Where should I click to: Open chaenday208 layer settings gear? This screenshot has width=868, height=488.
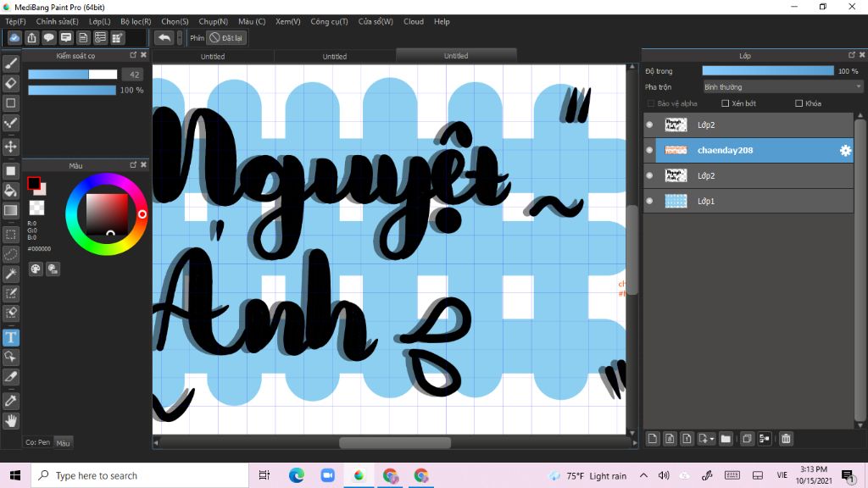click(845, 150)
